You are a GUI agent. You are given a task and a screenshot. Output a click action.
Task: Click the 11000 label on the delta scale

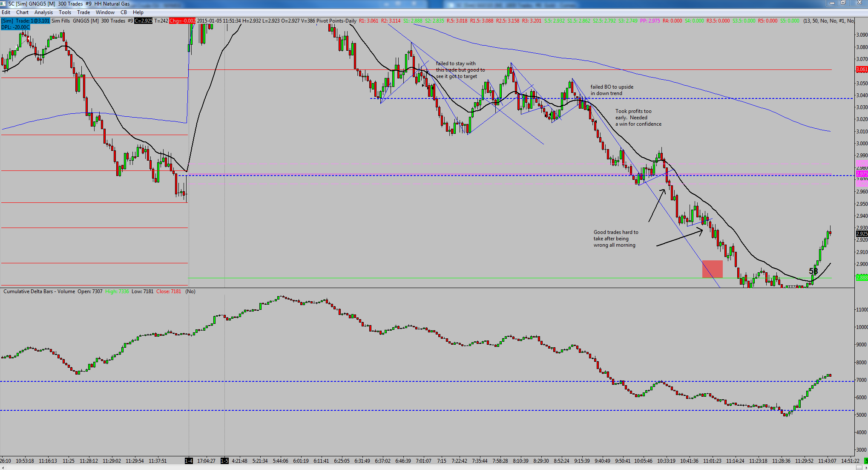click(862, 309)
